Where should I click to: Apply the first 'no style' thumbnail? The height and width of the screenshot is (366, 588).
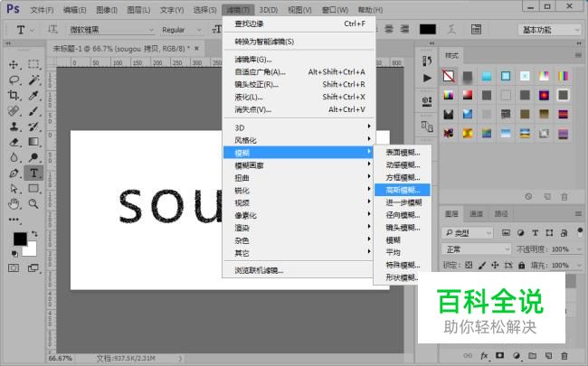[x=449, y=76]
